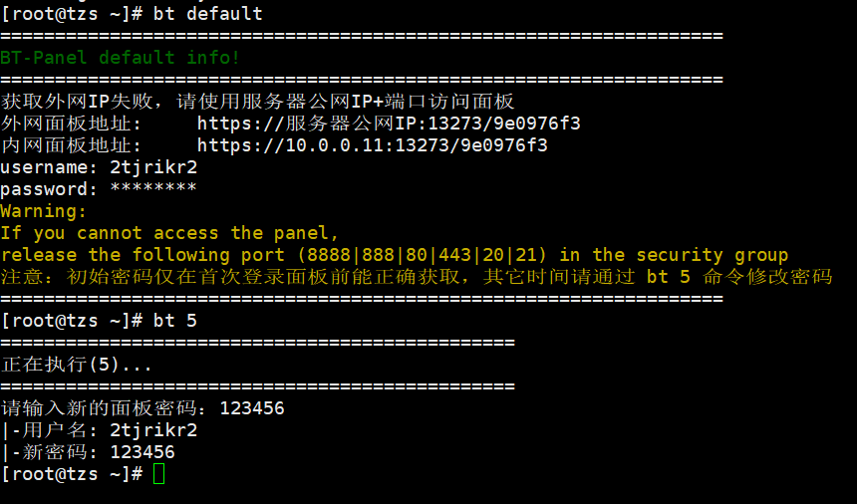Screen dimensions: 857x504
Task: Click the green terminal cursor block
Action: coord(159,474)
